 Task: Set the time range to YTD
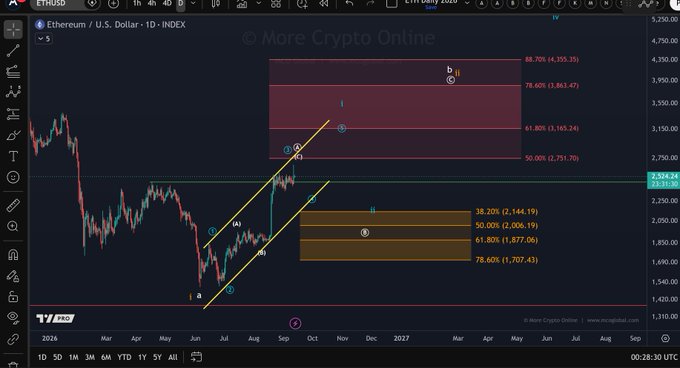coord(124,357)
